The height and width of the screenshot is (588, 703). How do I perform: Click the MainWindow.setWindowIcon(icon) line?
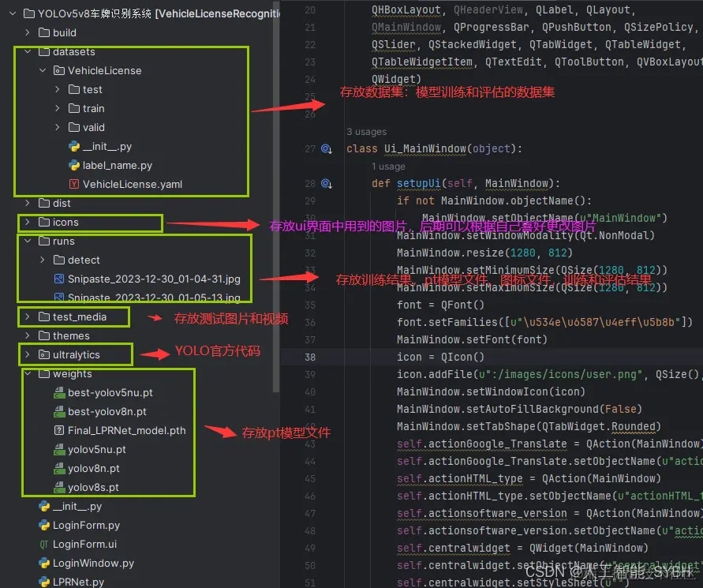pos(491,392)
